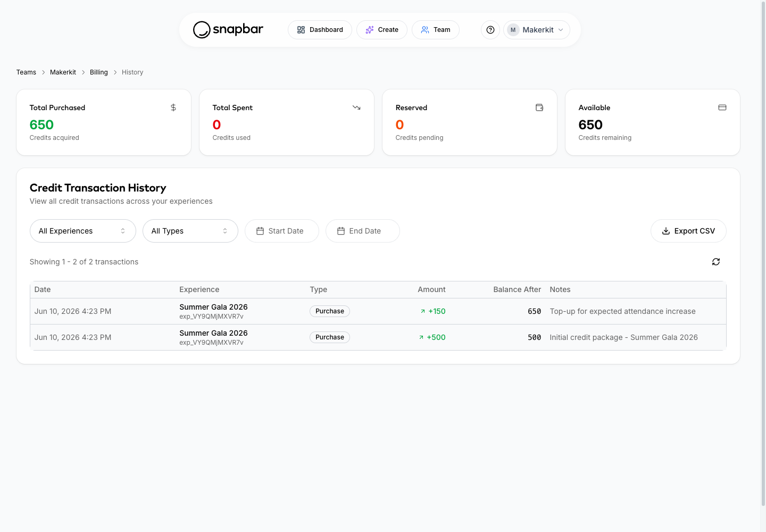Go to Teams breadcrumb
Screen dimensions: 766x532
26,72
